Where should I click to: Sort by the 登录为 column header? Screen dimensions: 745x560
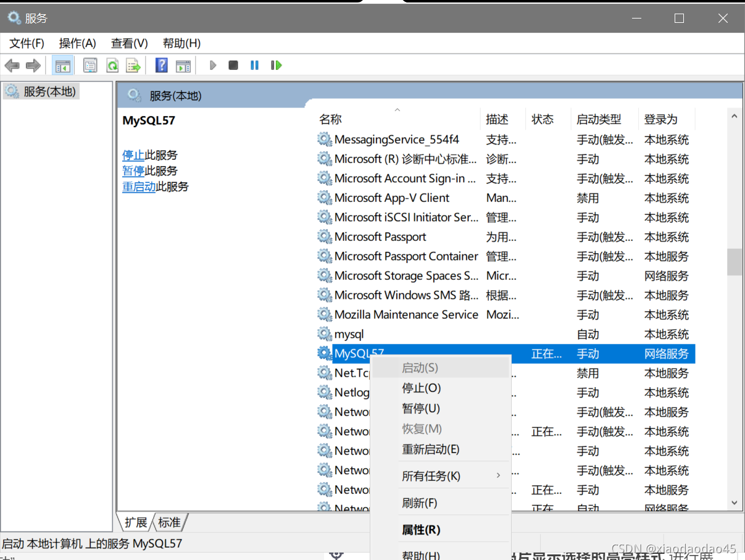(667, 119)
